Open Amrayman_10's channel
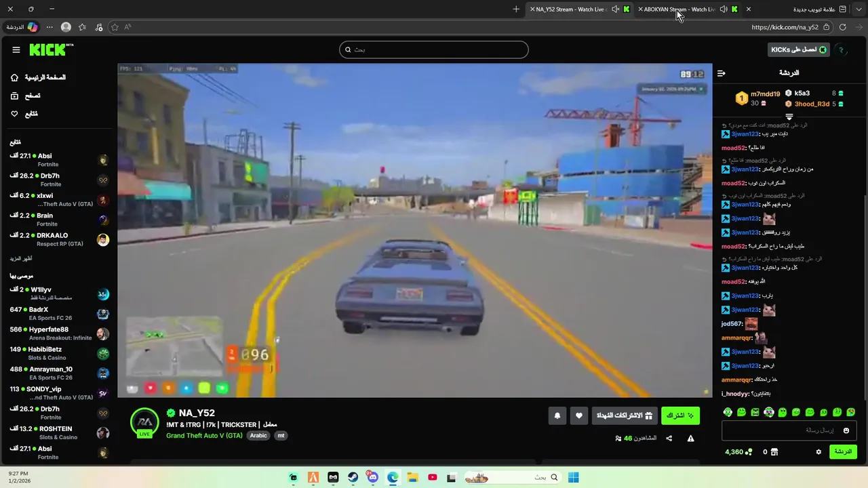This screenshot has width=868, height=488. tap(59, 373)
